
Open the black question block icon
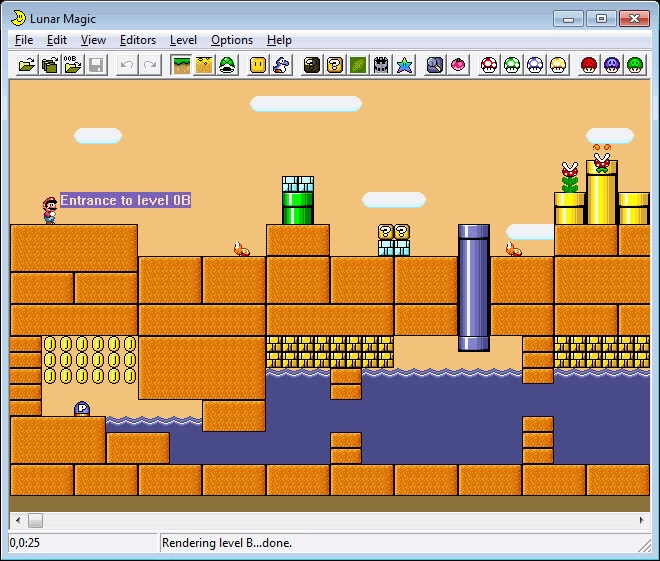click(312, 65)
